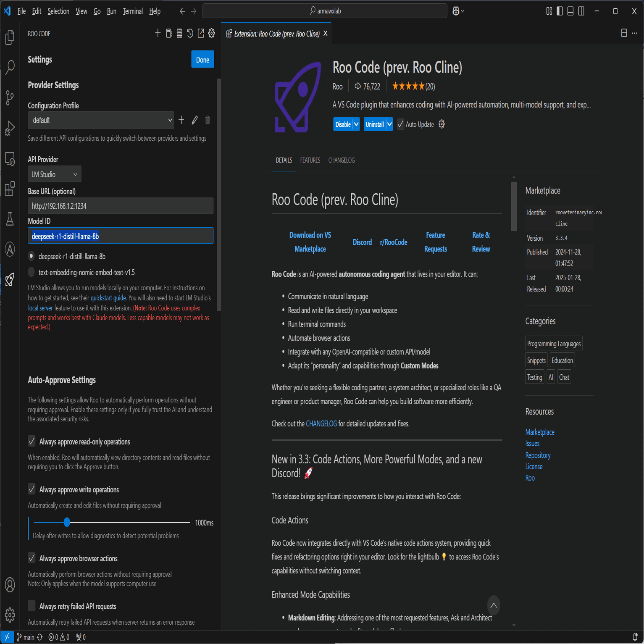Show notifications bell in status bar
644x644 pixels.
(x=635, y=637)
